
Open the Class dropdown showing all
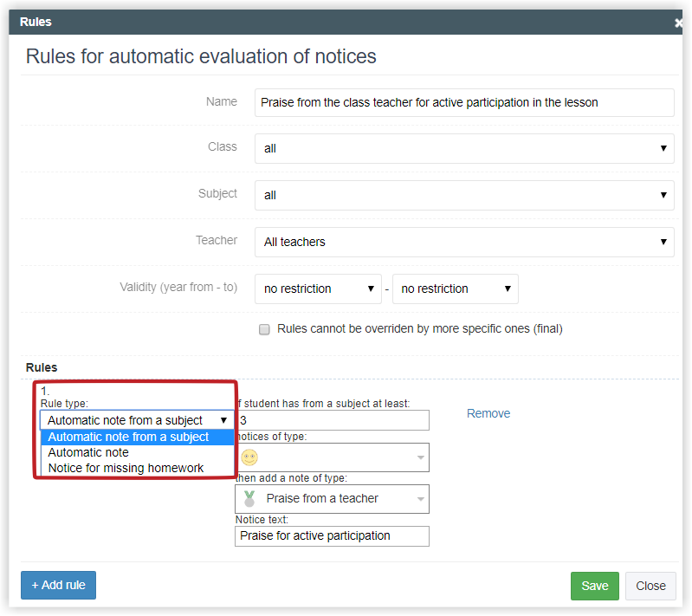coord(464,148)
